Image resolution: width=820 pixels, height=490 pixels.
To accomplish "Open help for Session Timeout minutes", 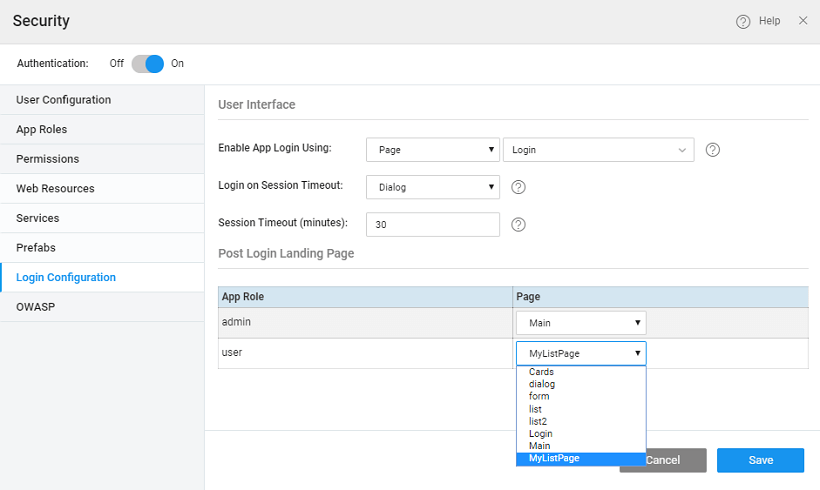I will (518, 224).
